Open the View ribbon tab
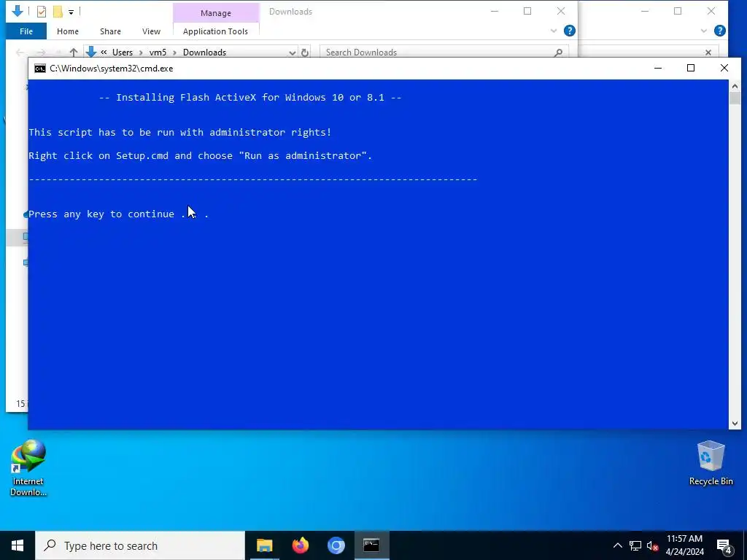Viewport: 747px width, 560px height. (151, 31)
